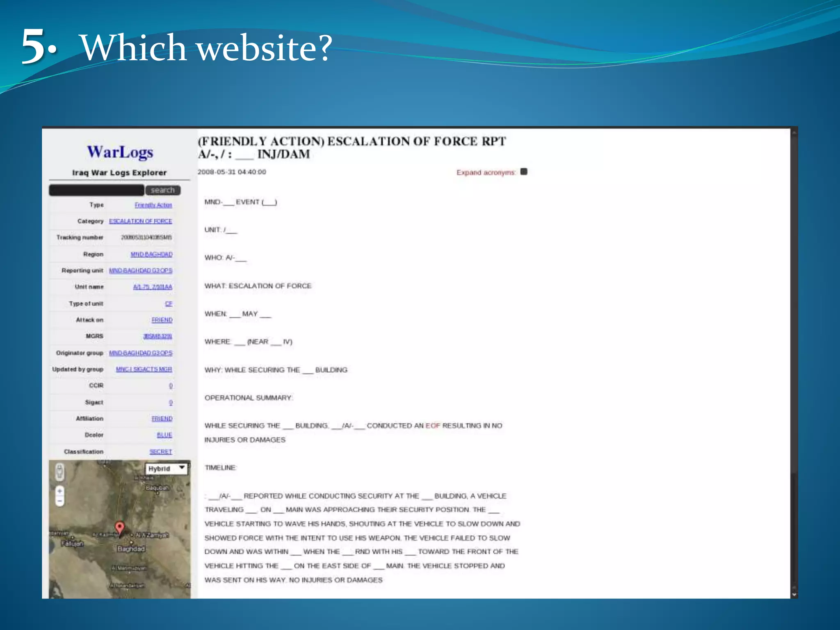Click the red EOF acronym text
840x630 pixels.
pyautogui.click(x=433, y=426)
